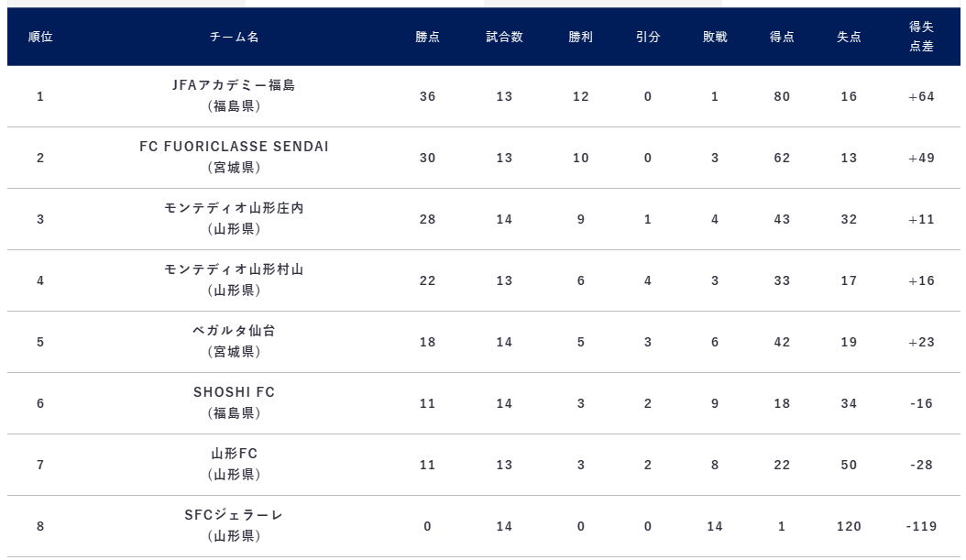Click the 試合数 column header
The height and width of the screenshot is (560, 966).
(505, 37)
